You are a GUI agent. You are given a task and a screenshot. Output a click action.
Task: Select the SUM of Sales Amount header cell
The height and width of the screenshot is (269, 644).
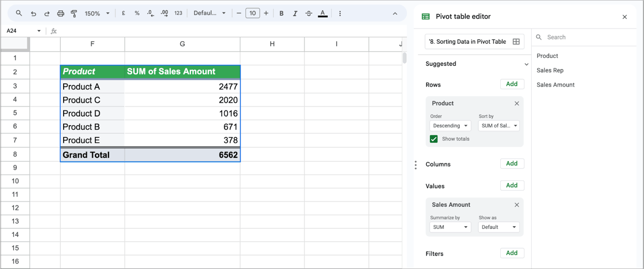(182, 72)
